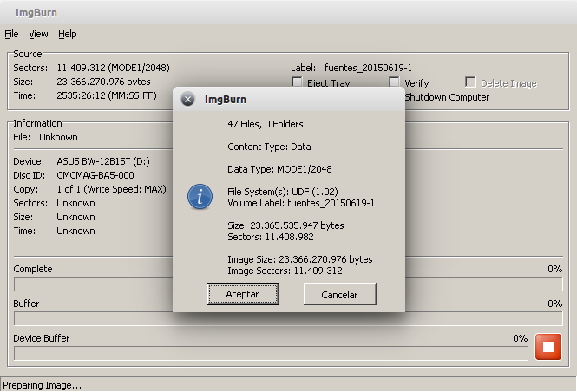Screen dimensions: 577x392
Task: Click the Shutdown Computer option label
Action: tap(447, 97)
